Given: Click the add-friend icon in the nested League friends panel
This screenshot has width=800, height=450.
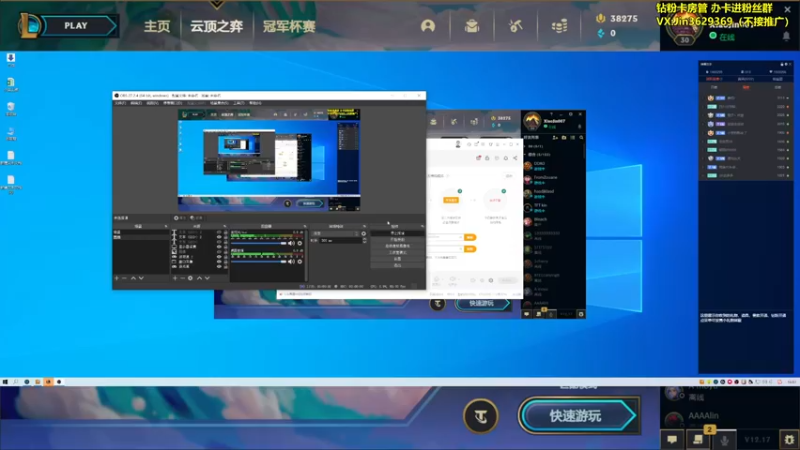Looking at the screenshot, I should [555, 137].
